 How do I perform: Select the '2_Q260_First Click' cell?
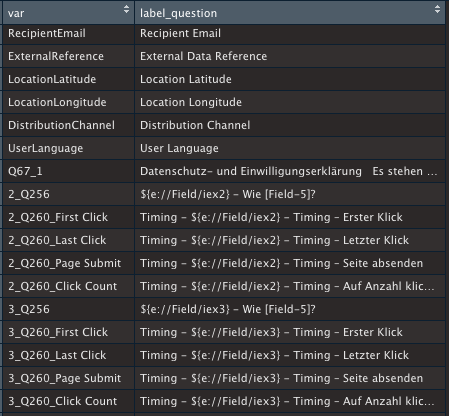pyautogui.click(x=69, y=217)
